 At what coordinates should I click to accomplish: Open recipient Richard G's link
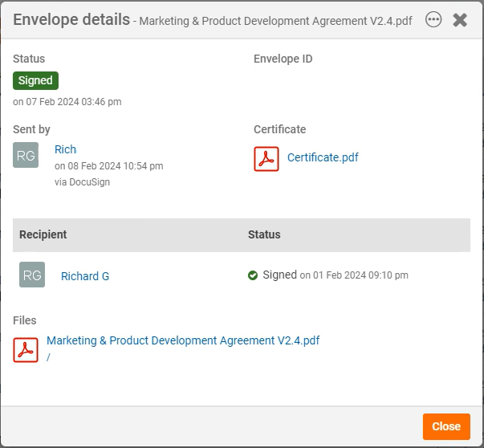(85, 276)
